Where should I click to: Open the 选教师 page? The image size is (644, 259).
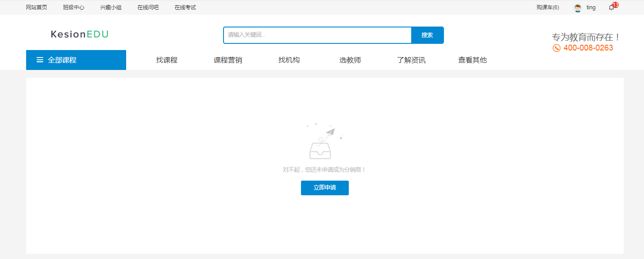350,60
